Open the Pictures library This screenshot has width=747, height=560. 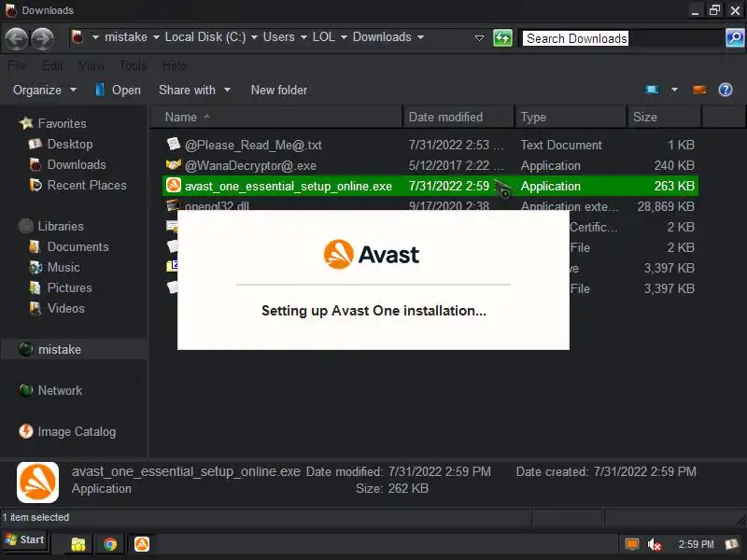[69, 287]
